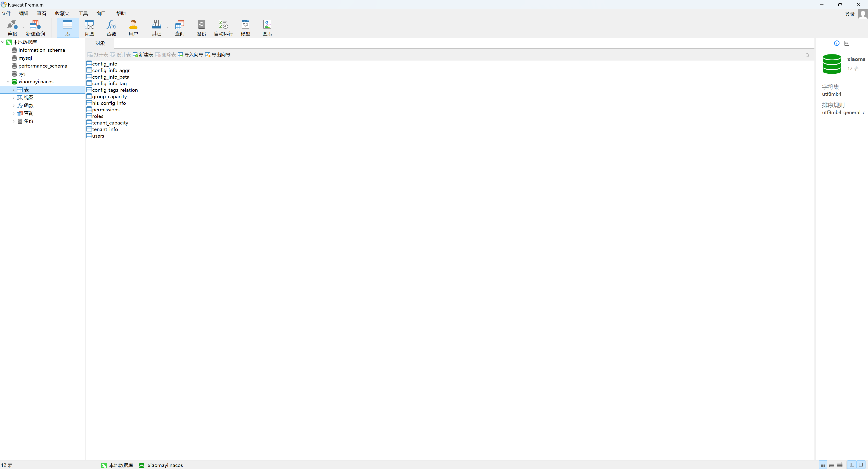Image resolution: width=868 pixels, height=469 pixels.
Task: Click the 设计表 button
Action: (120, 54)
